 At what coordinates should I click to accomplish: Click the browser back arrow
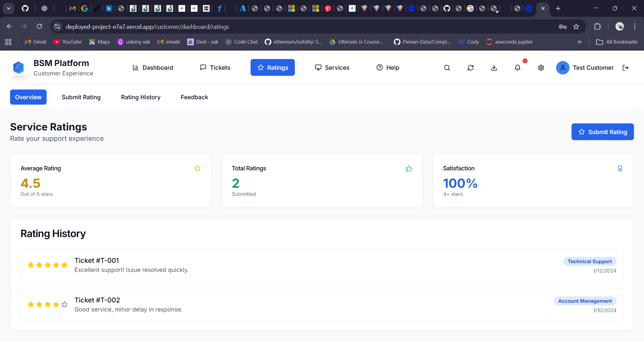click(x=9, y=26)
